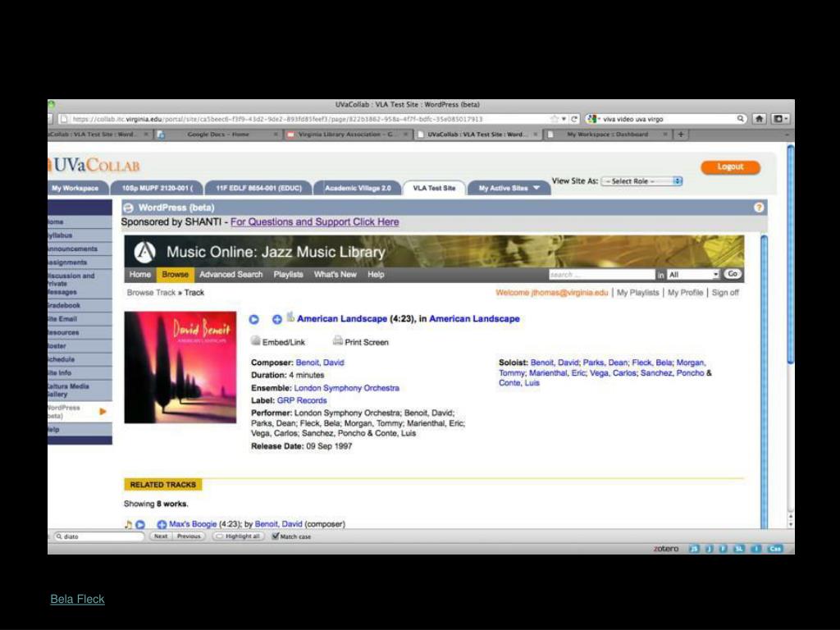Click Home in the Music Online navbar
Viewport: 840px width, 630px height.
tap(139, 274)
